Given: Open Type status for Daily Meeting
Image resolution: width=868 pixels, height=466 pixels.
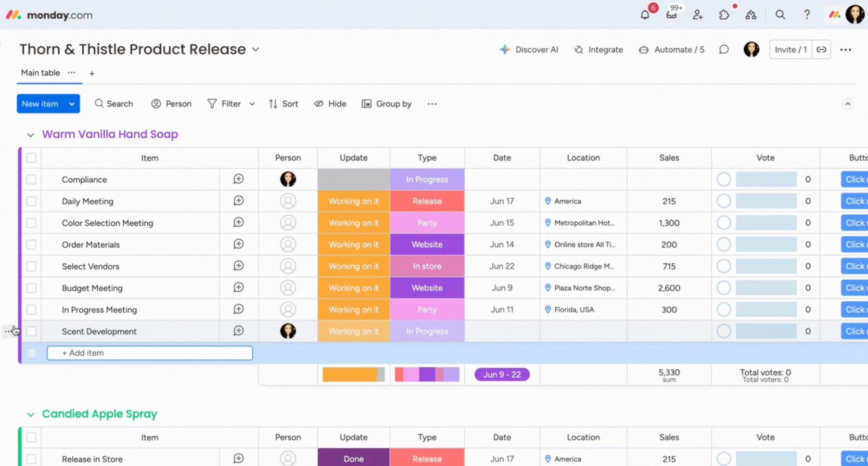Looking at the screenshot, I should [x=427, y=201].
